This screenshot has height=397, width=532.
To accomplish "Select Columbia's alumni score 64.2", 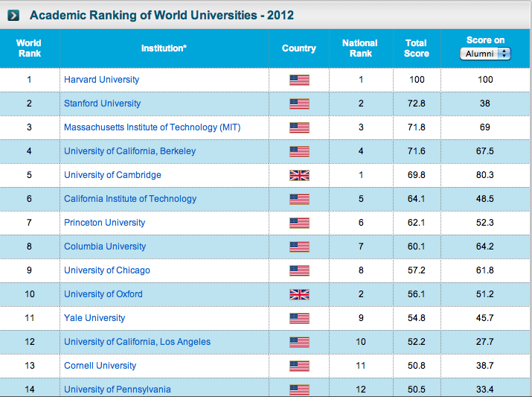I will click(485, 247).
